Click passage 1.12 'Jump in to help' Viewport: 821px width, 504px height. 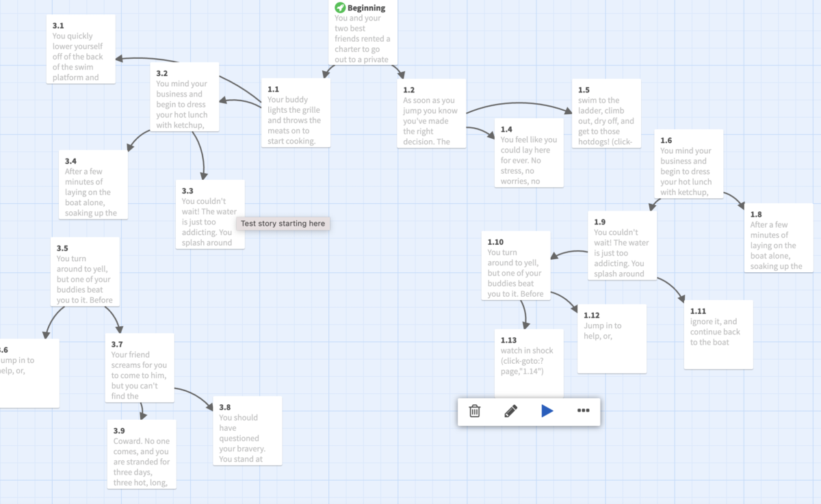click(x=612, y=339)
